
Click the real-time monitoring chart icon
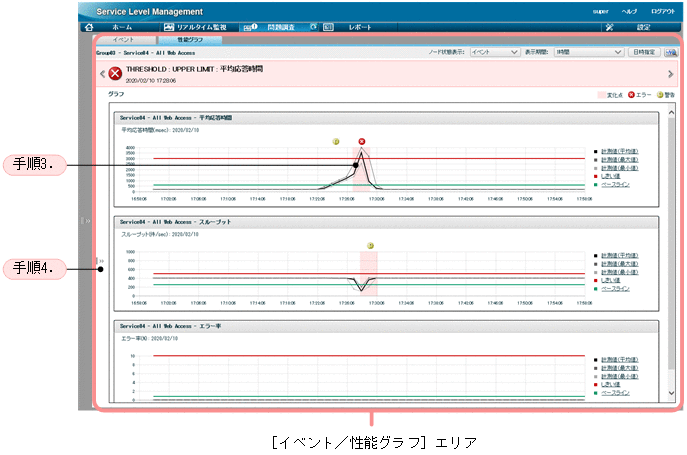(x=169, y=27)
